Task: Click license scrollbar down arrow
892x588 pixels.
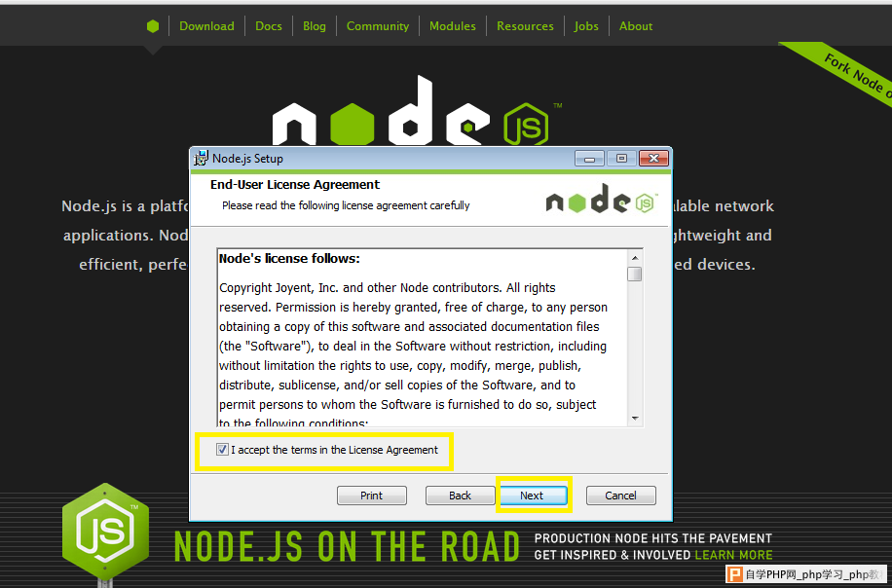Action: tap(635, 419)
